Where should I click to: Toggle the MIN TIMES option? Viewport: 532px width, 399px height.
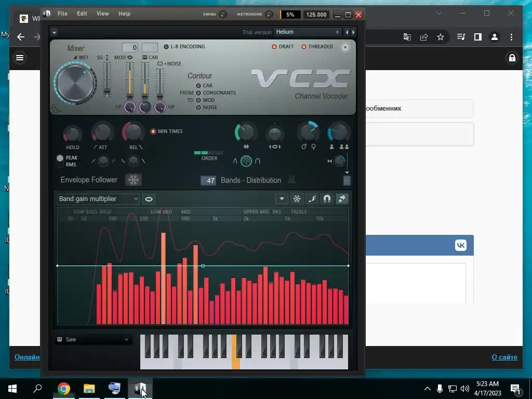tap(167, 131)
